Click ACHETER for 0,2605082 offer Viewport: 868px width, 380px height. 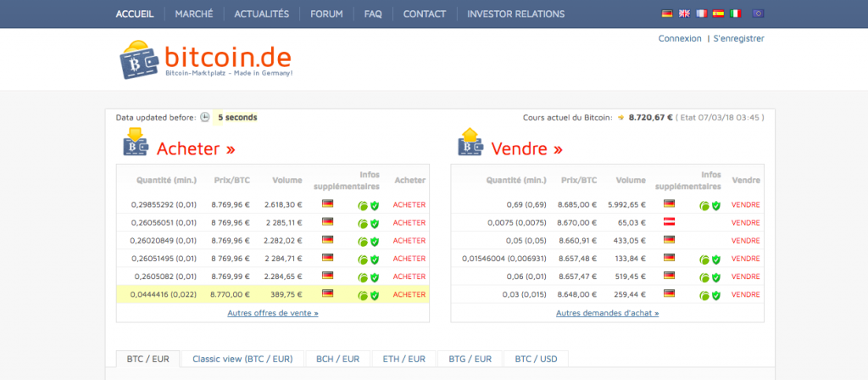[409, 277]
